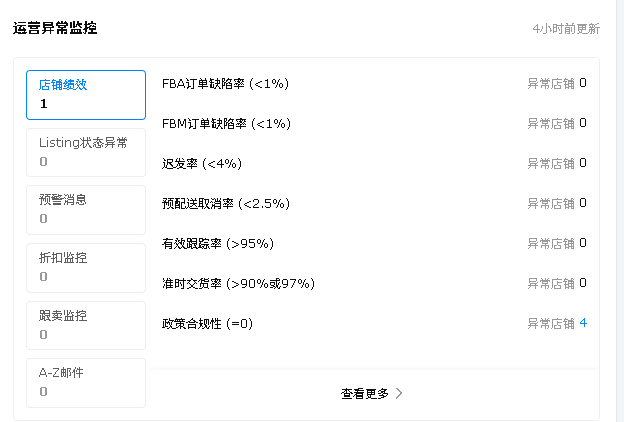
Task: Select the 迟发率 metric row
Action: (201, 163)
